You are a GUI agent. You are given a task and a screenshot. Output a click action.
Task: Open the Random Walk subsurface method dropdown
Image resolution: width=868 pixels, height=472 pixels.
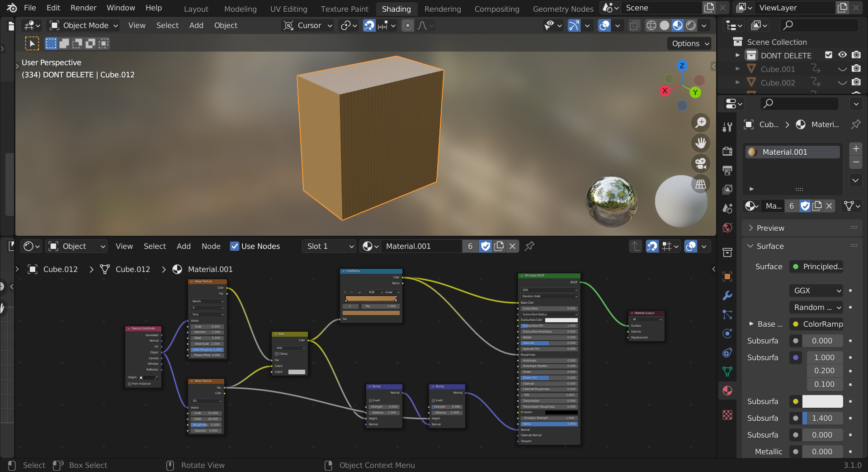point(816,307)
